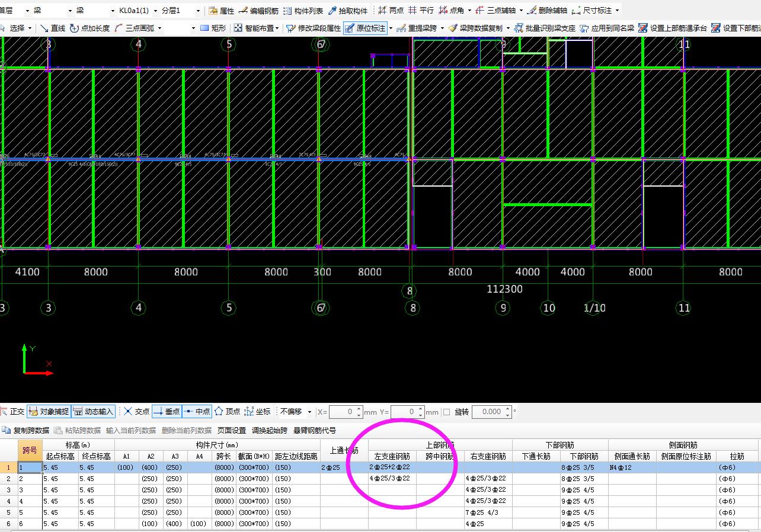
Task: Click 删除当前列数据 button
Action: pos(186,430)
